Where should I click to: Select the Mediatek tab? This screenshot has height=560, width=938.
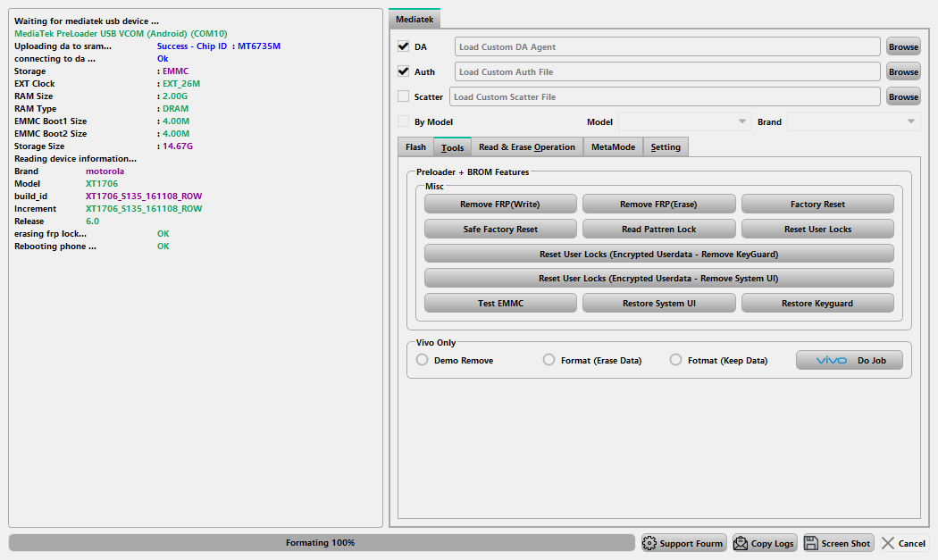click(x=415, y=19)
